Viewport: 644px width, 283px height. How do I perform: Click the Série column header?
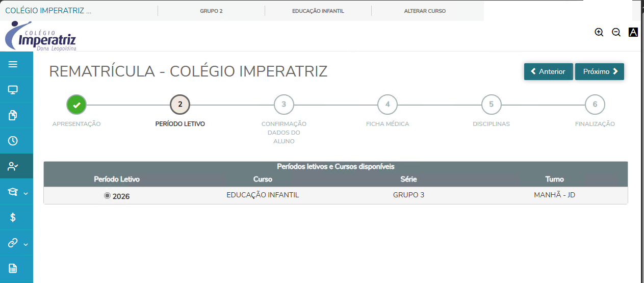(x=408, y=179)
